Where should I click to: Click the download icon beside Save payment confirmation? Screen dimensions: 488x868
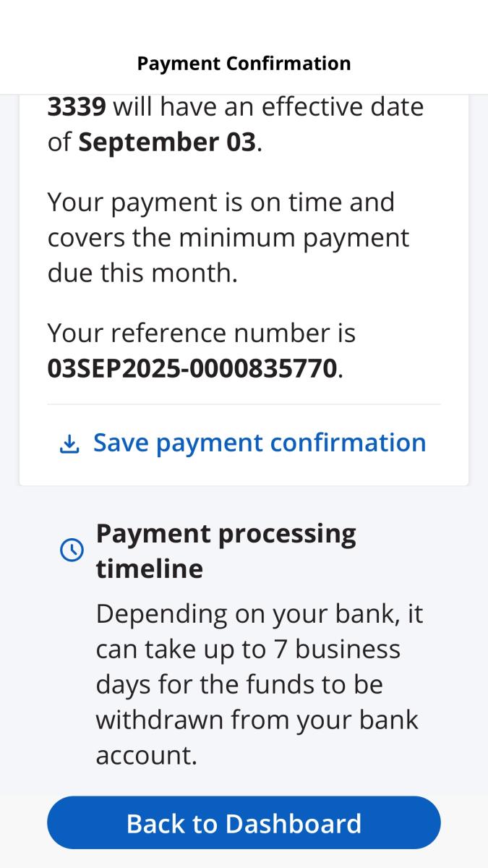69,443
